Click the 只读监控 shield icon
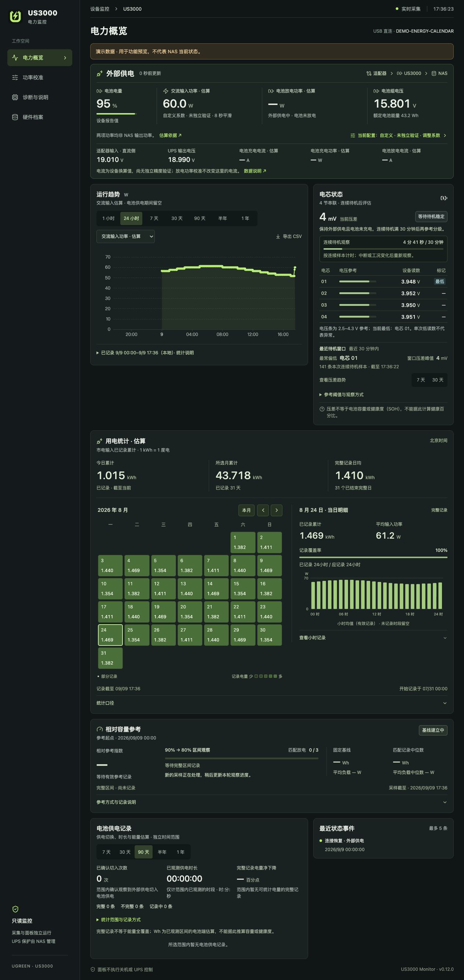The height and width of the screenshot is (980, 464). (15, 909)
